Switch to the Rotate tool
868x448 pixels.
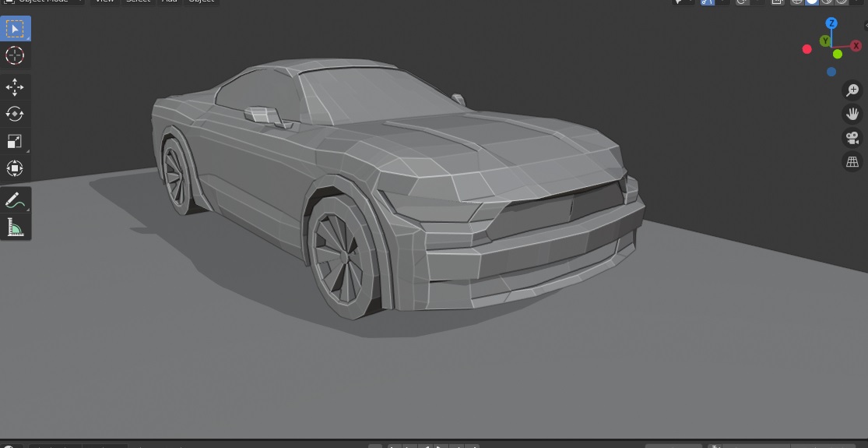[15, 114]
